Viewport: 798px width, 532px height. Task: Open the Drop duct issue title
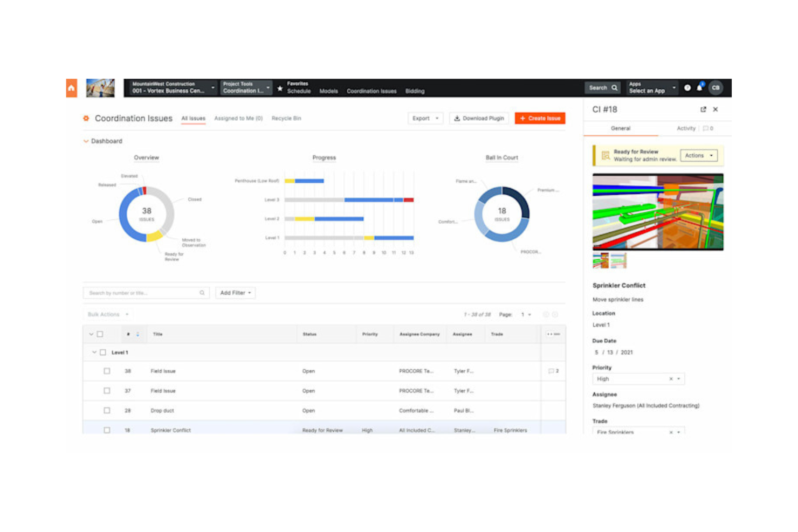click(162, 411)
